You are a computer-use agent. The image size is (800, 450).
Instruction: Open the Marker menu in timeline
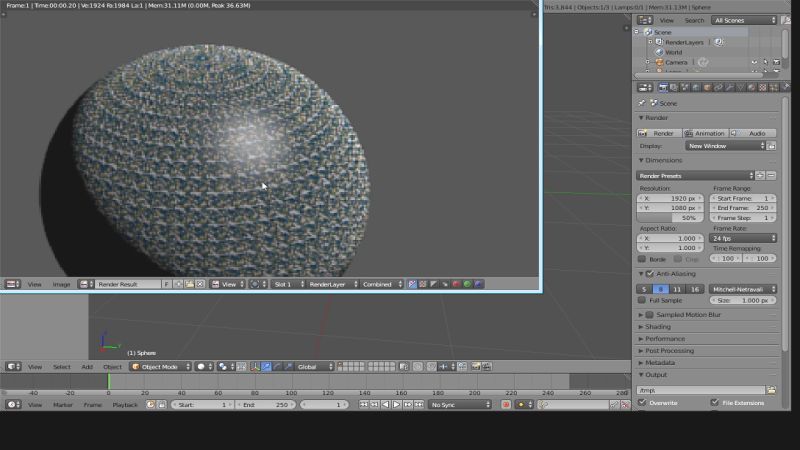63,405
